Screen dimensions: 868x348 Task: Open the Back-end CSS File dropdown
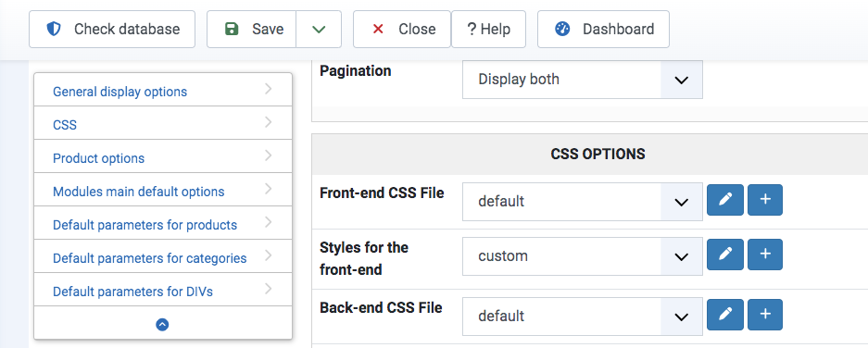[583, 317]
